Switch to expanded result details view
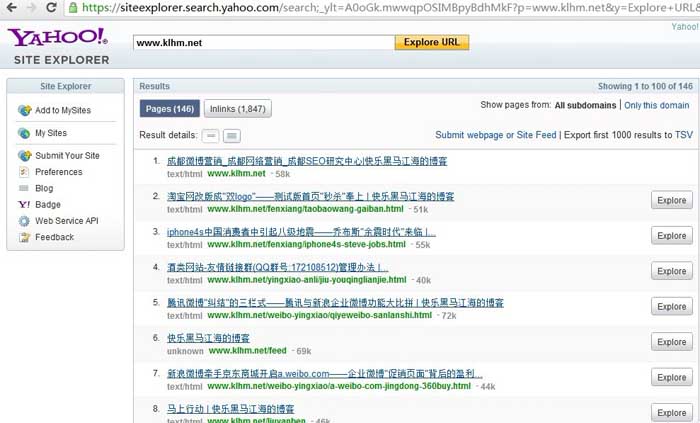 coord(232,136)
